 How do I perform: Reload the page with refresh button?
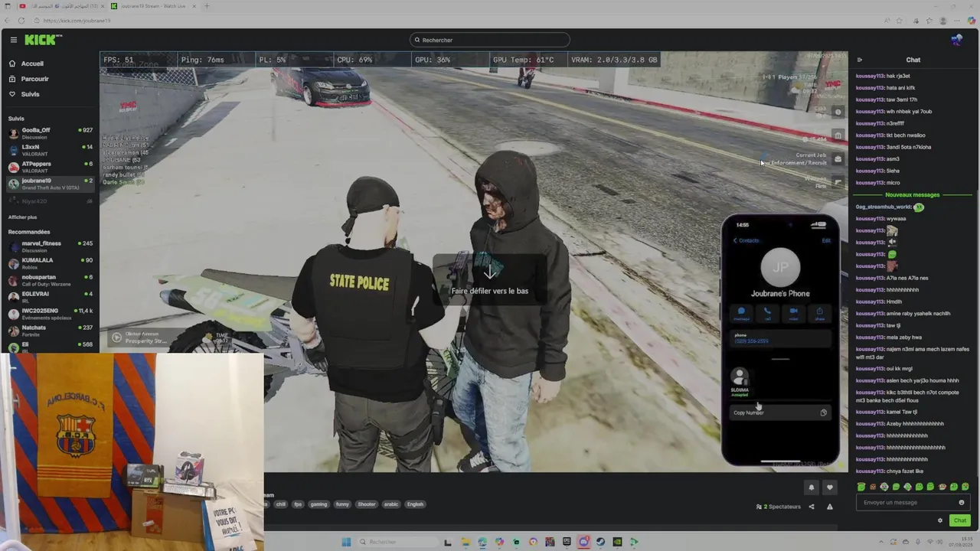tap(21, 21)
